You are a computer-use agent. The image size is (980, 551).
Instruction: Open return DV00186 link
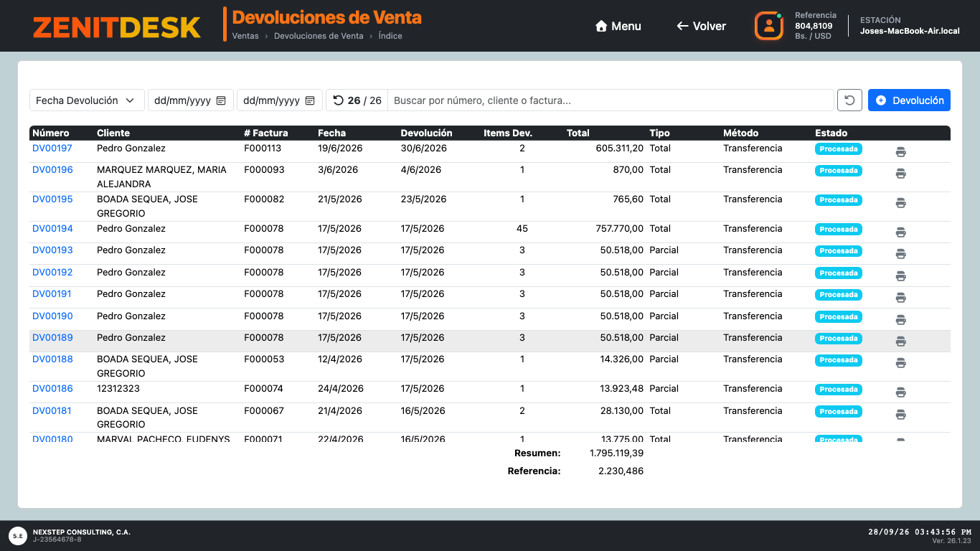tap(52, 389)
